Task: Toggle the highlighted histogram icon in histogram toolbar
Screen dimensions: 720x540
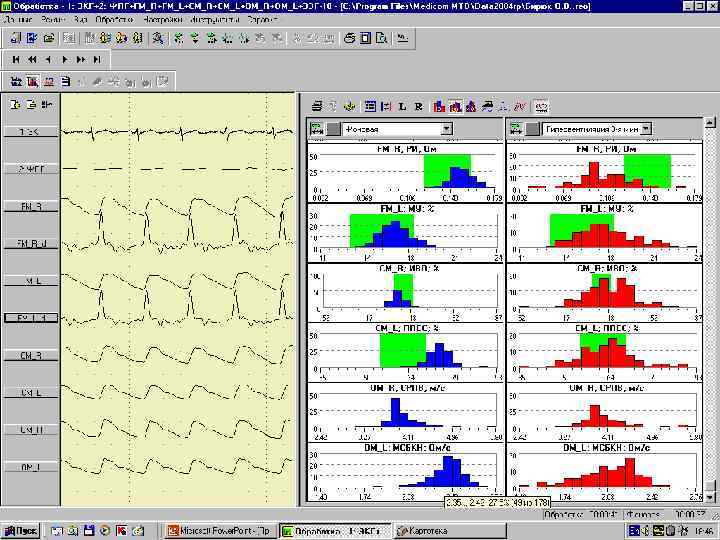Action: click(x=455, y=107)
